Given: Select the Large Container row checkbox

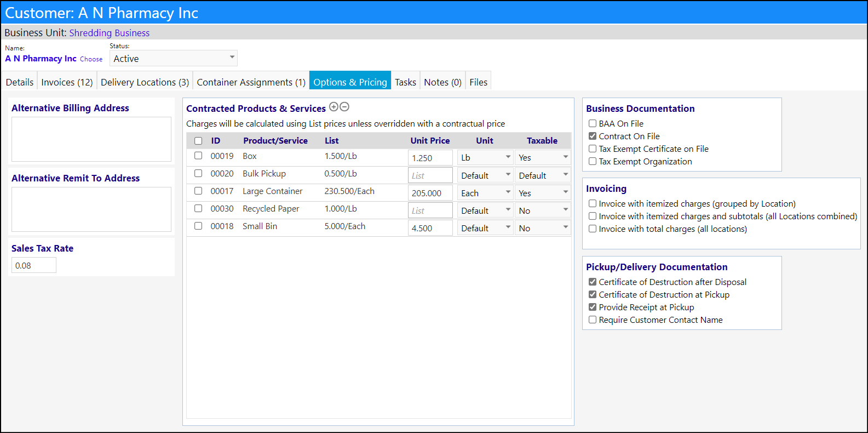Looking at the screenshot, I should point(198,191).
